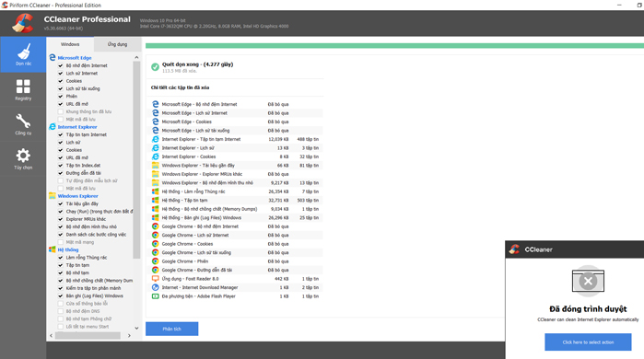The height and width of the screenshot is (359, 644).
Task: Click folder icon beside Tài liệu gần đây result
Action: click(156, 166)
